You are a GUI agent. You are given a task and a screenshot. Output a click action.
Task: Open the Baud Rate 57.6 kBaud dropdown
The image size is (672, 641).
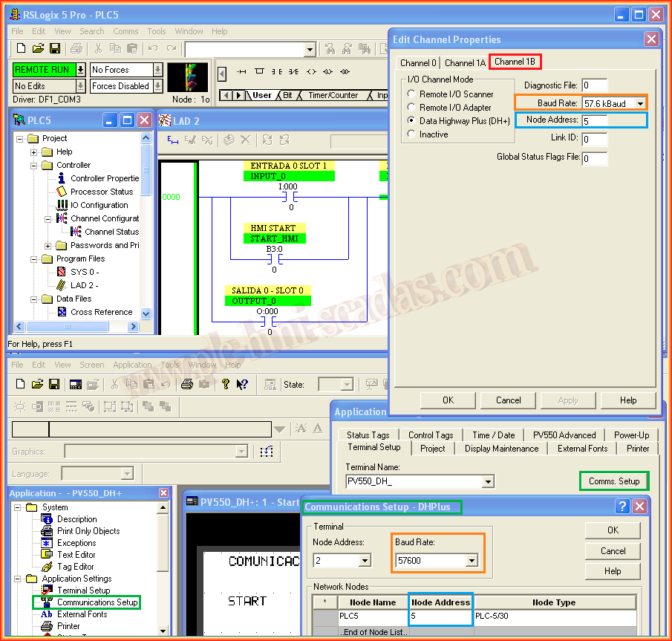point(639,103)
